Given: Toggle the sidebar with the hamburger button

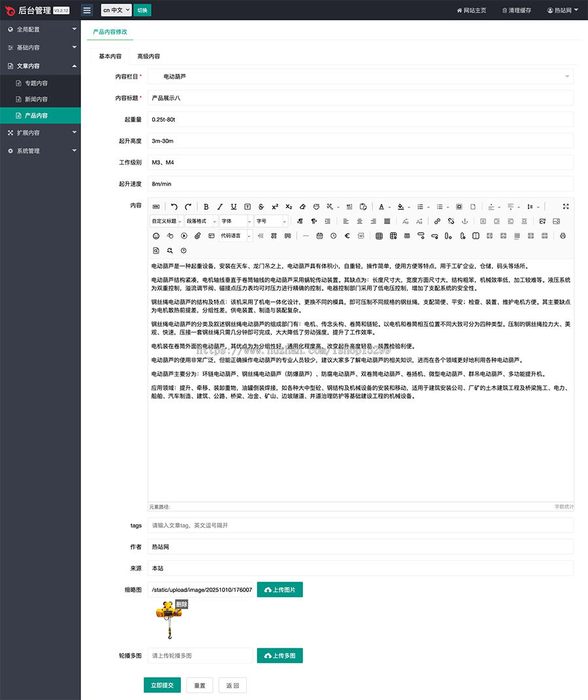Looking at the screenshot, I should 87,10.
